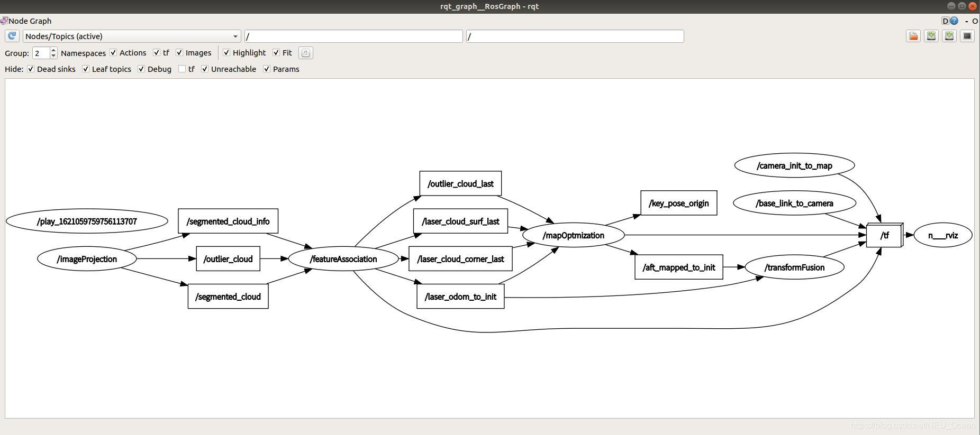Image resolution: width=980 pixels, height=435 pixels.
Task: Click the Node Graph plugin icon
Action: point(4,21)
